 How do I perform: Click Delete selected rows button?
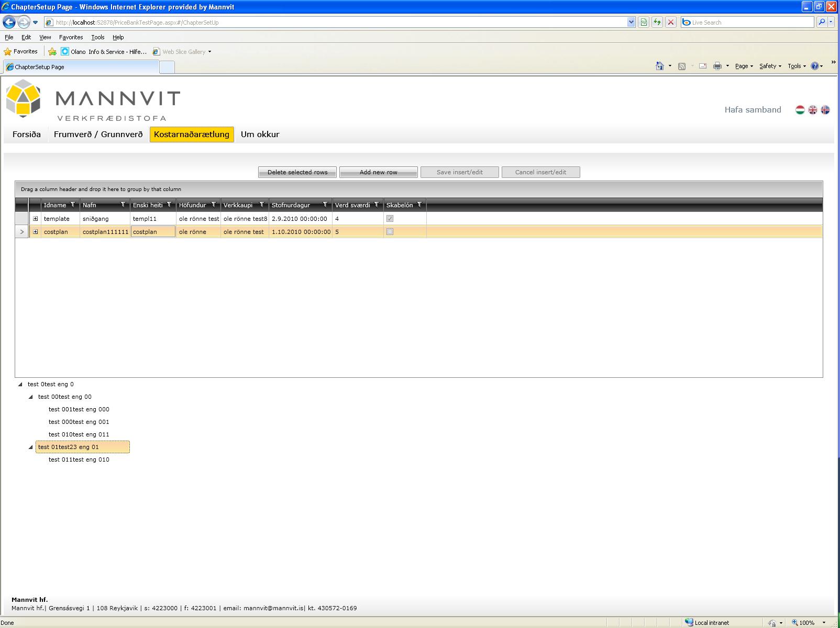point(297,172)
